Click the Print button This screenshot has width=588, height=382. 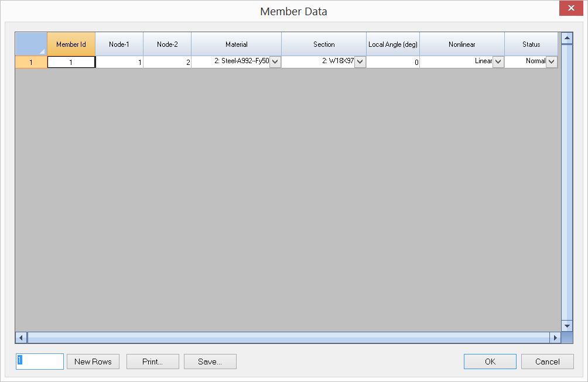pyautogui.click(x=152, y=361)
